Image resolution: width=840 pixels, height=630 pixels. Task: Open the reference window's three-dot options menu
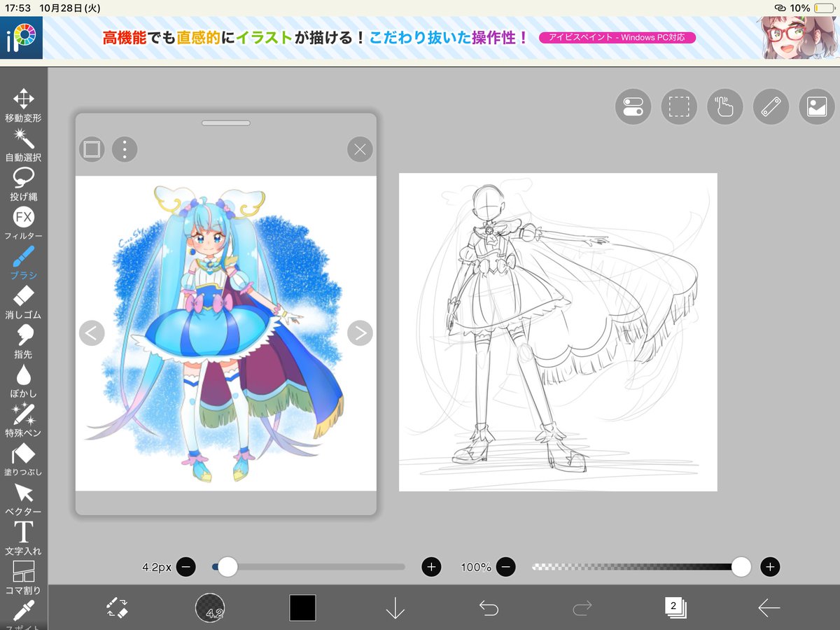coord(125,149)
